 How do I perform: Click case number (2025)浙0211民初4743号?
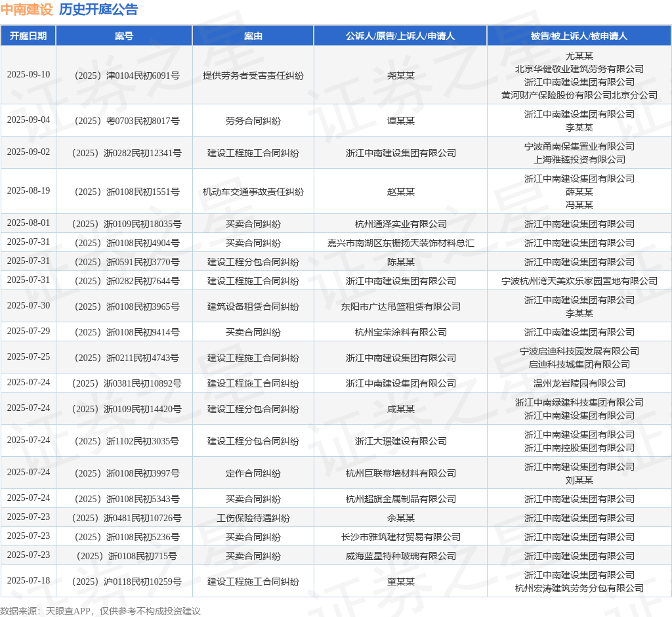tap(127, 358)
